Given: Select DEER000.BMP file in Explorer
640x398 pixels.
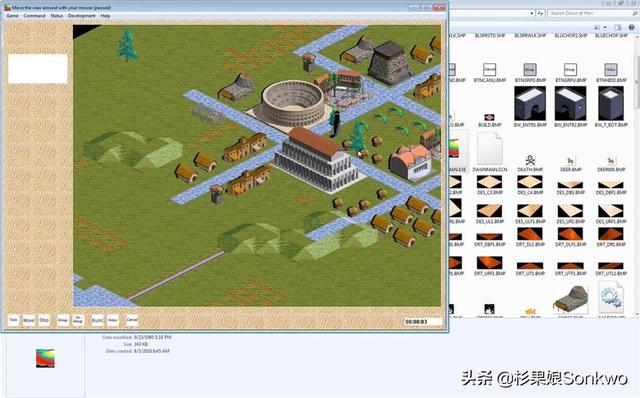Looking at the screenshot, I should click(x=611, y=163).
